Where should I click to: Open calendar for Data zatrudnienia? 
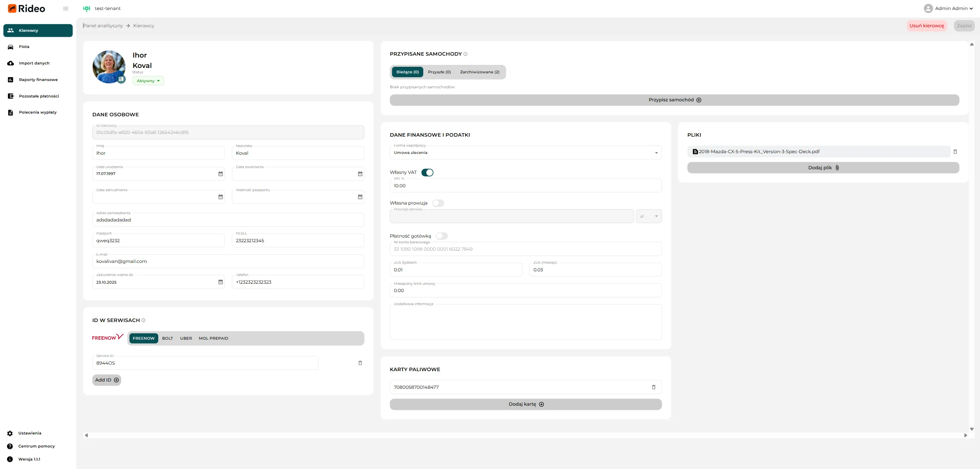pyautogui.click(x=220, y=197)
